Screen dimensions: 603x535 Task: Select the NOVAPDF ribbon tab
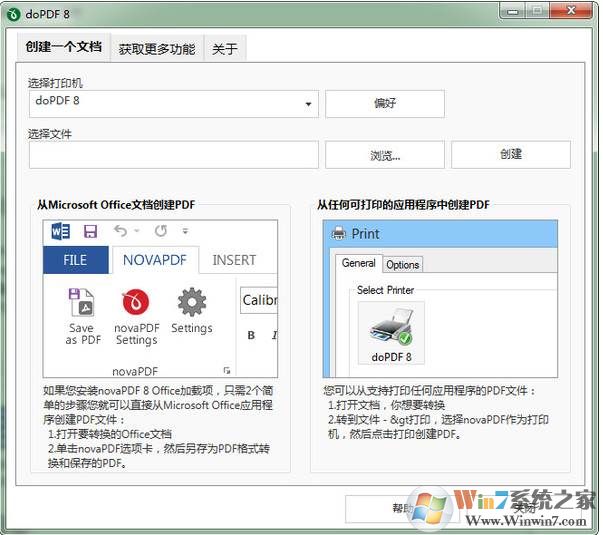[x=155, y=260]
